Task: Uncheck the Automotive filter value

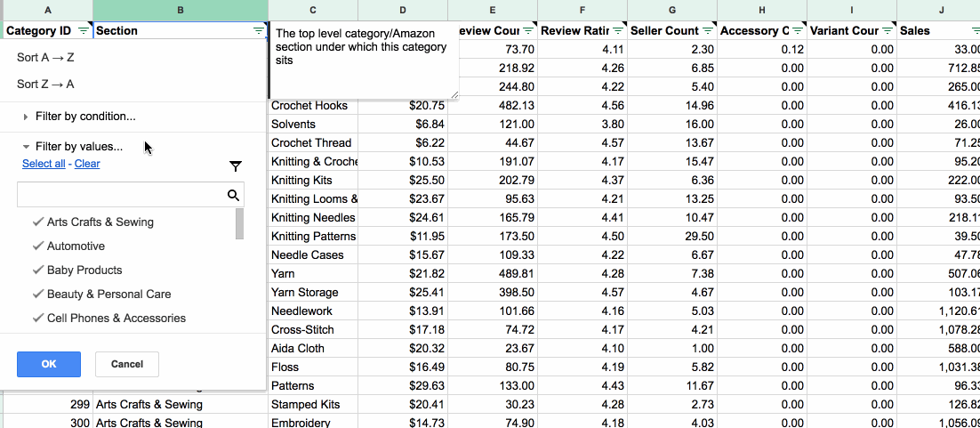Action: coord(68,246)
